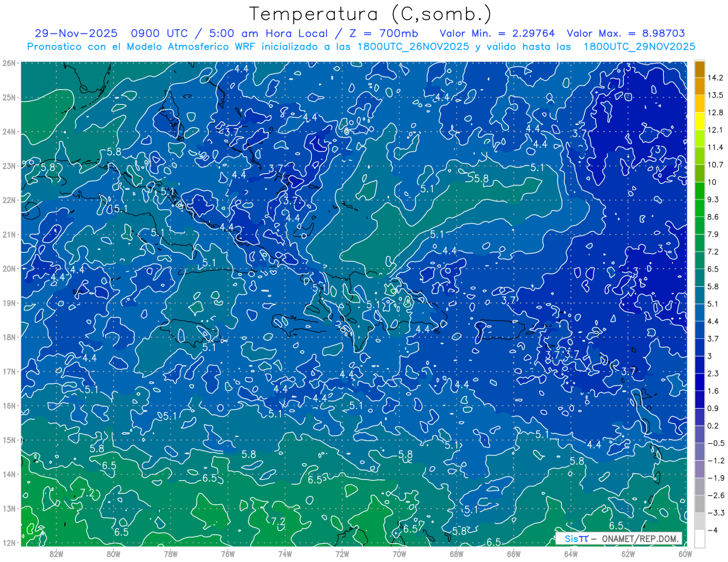The height and width of the screenshot is (562, 728).
Task: Click the 76W longitude axis label
Action: [x=227, y=553]
